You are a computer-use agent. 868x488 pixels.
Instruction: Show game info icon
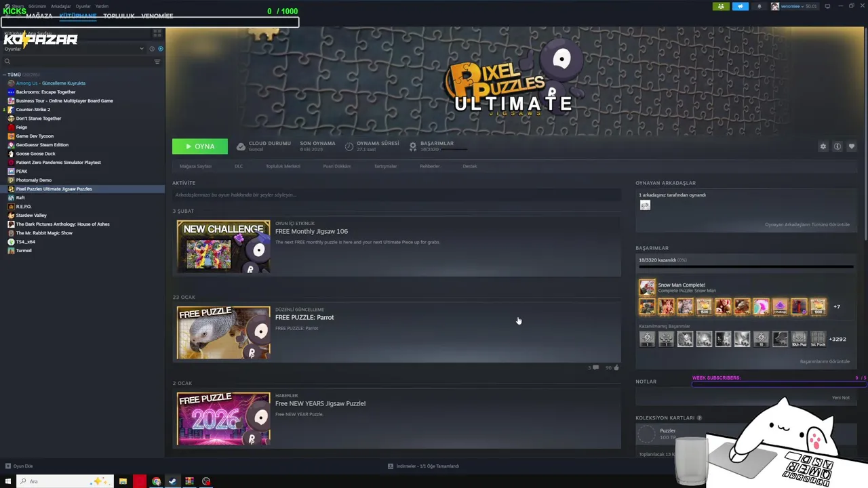(837, 146)
